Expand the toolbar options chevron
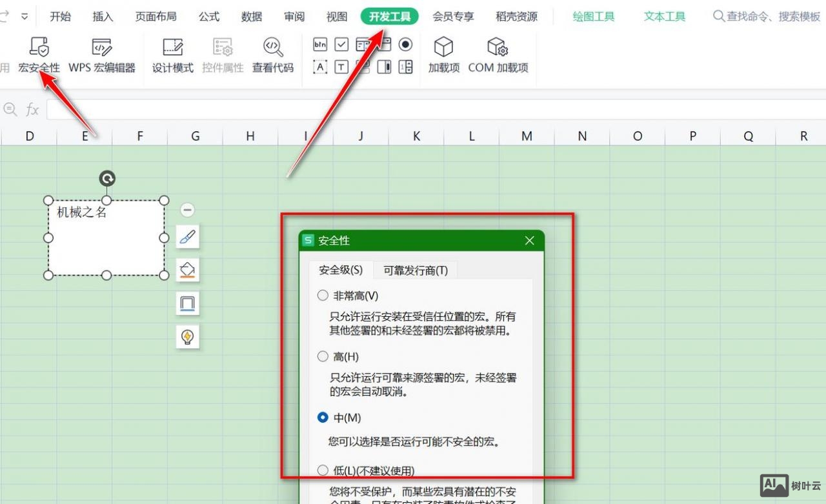This screenshot has width=826, height=504. pos(23,17)
